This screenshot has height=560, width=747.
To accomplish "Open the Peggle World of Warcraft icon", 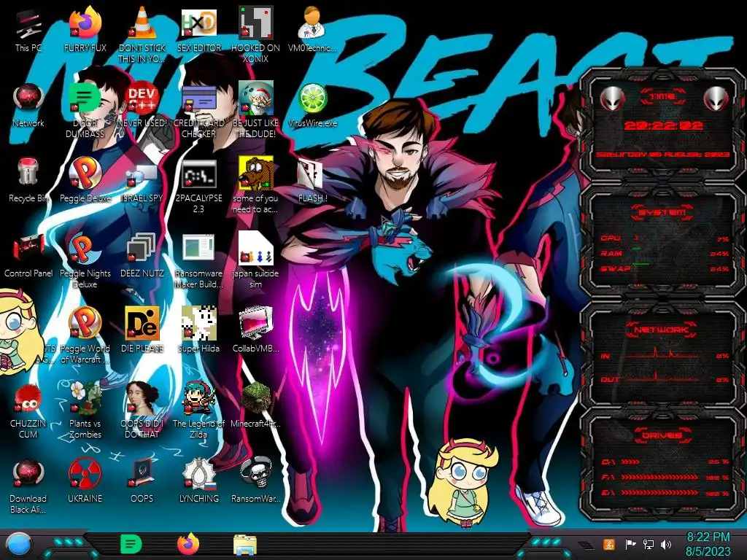I will 85,335.
